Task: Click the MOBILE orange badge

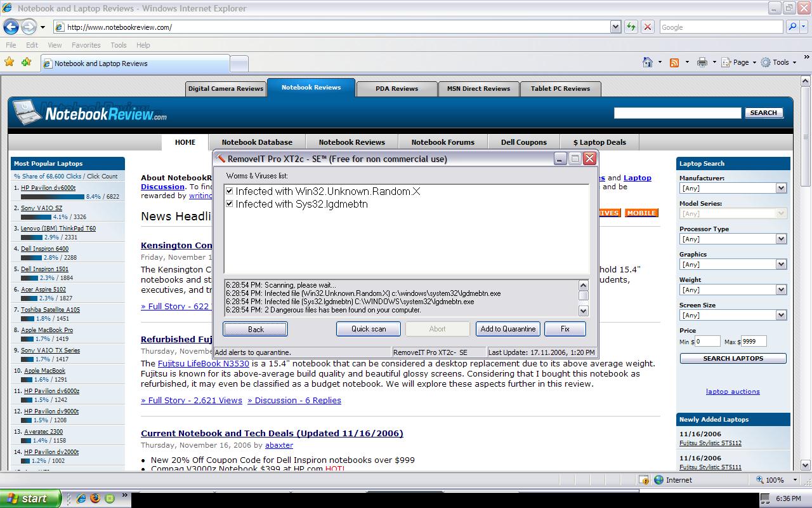Action: click(x=641, y=213)
